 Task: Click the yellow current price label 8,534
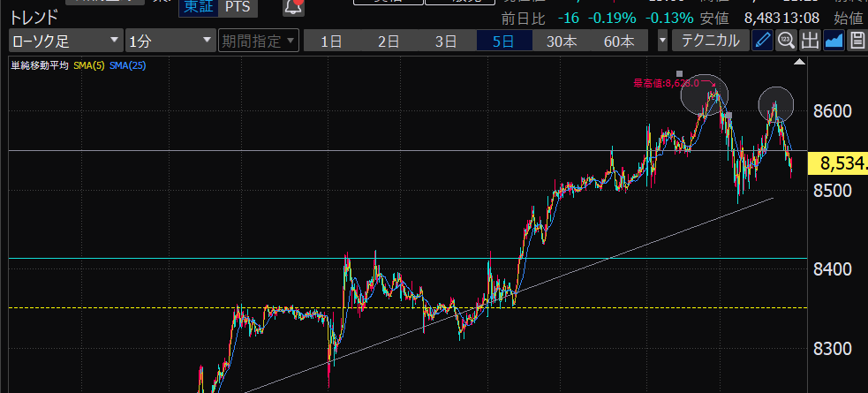pyautogui.click(x=841, y=163)
